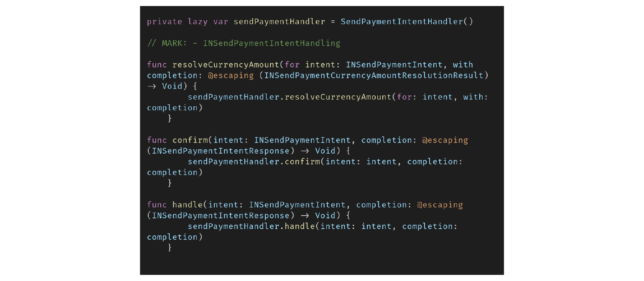
Task: Click the sendPaymentHandler.resolveCurrencyAmount call
Action: click(289, 97)
